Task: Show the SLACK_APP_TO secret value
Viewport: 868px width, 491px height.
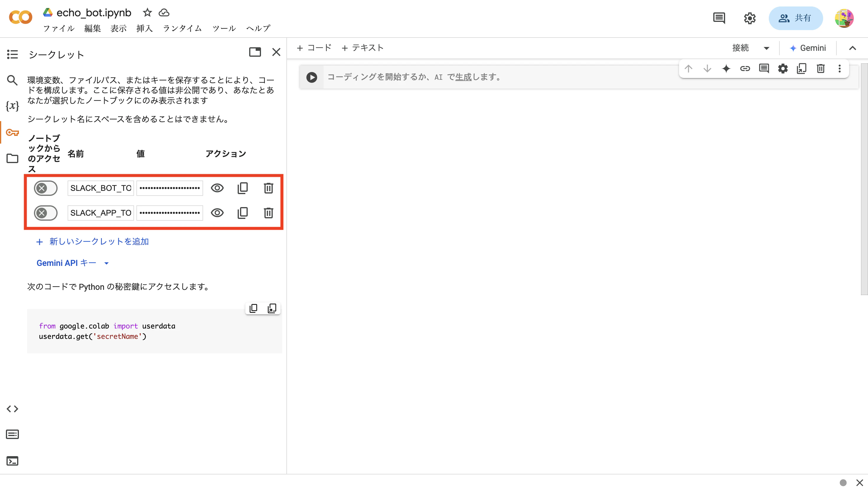Action: point(217,213)
